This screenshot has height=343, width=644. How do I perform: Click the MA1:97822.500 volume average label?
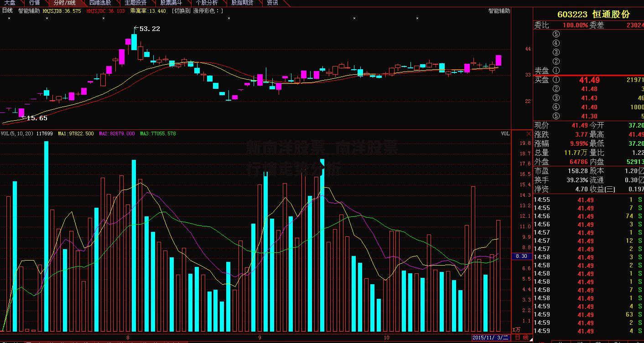(75, 133)
